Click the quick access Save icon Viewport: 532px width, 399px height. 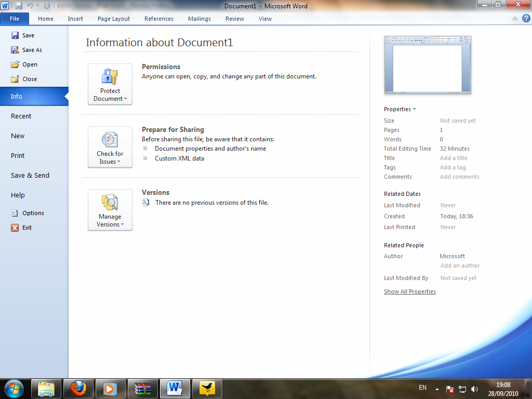pyautogui.click(x=19, y=6)
